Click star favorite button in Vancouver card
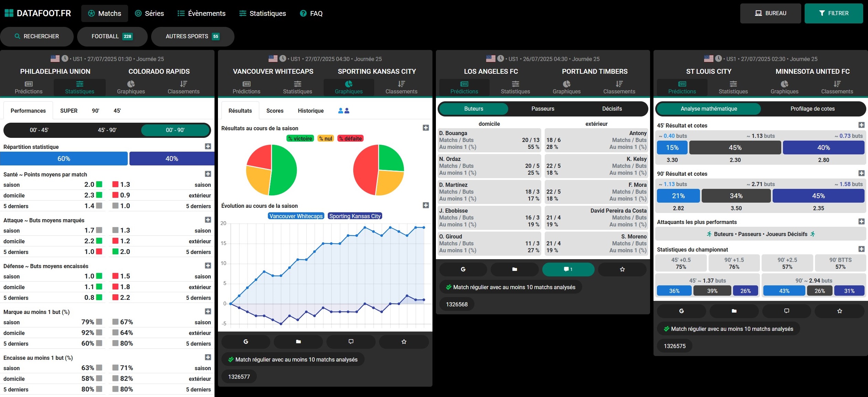This screenshot has height=397, width=868. point(404,342)
